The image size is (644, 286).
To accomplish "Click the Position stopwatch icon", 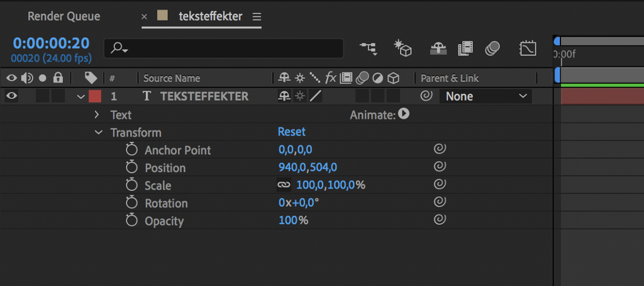I will [x=131, y=168].
